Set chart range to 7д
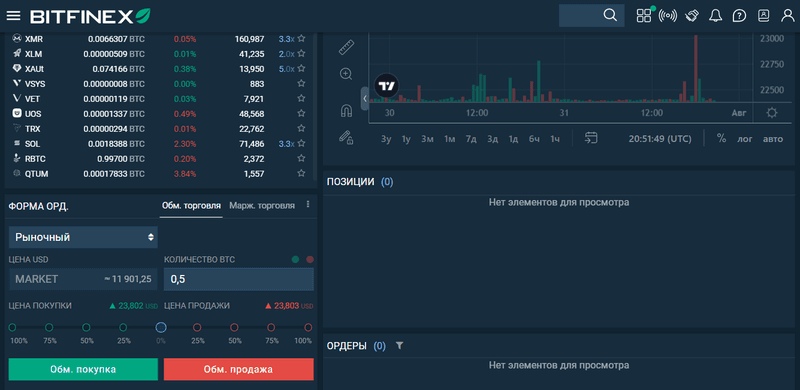800x390 pixels. click(x=471, y=139)
